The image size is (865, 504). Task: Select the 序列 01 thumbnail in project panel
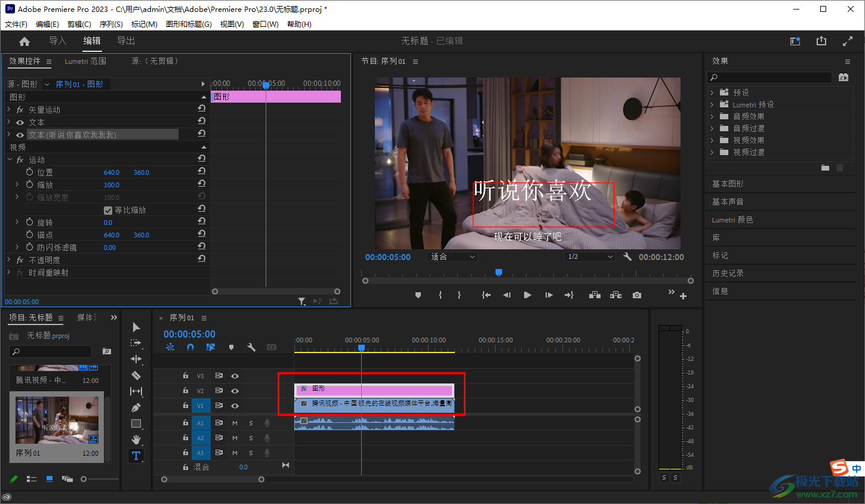pos(57,420)
